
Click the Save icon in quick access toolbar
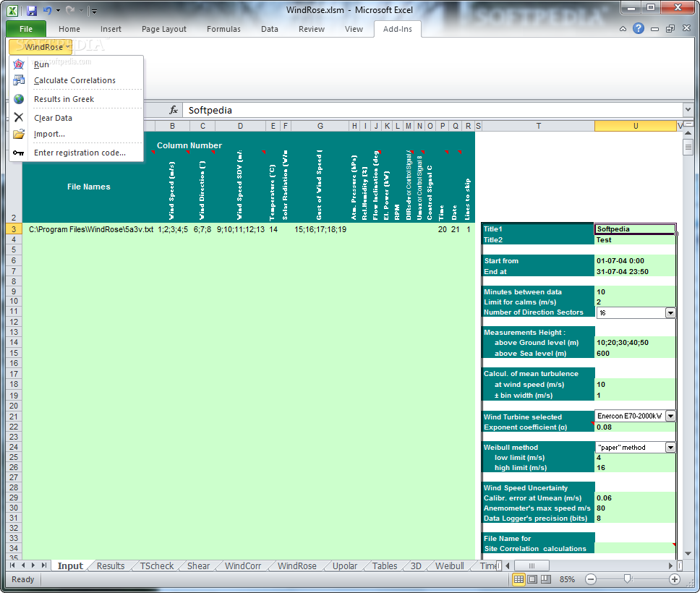pos(32,10)
